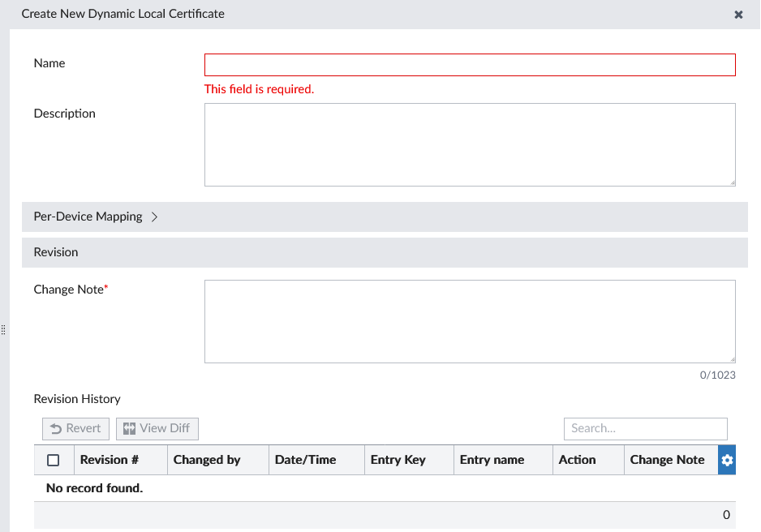
Task: Click the table column settings gear icon
Action: tap(727, 460)
